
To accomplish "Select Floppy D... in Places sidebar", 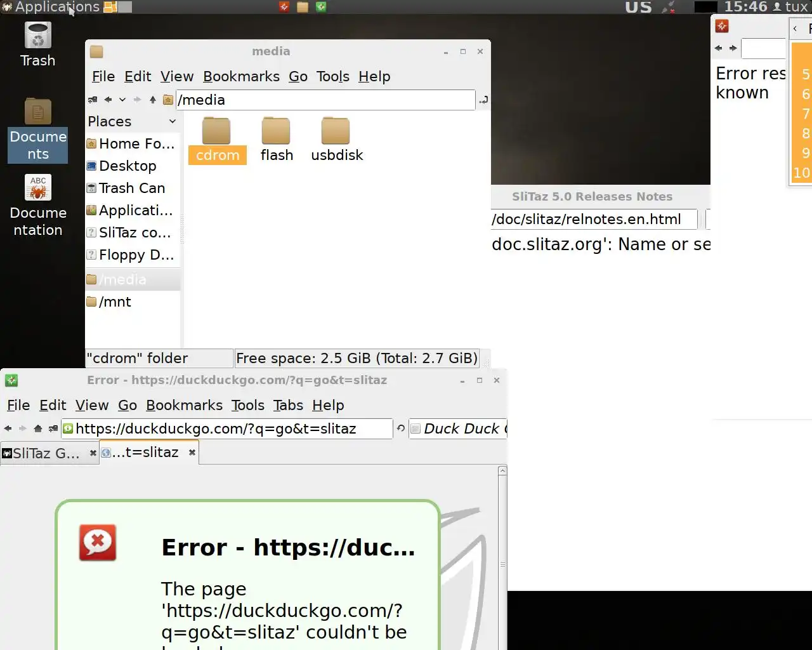I will click(x=131, y=255).
